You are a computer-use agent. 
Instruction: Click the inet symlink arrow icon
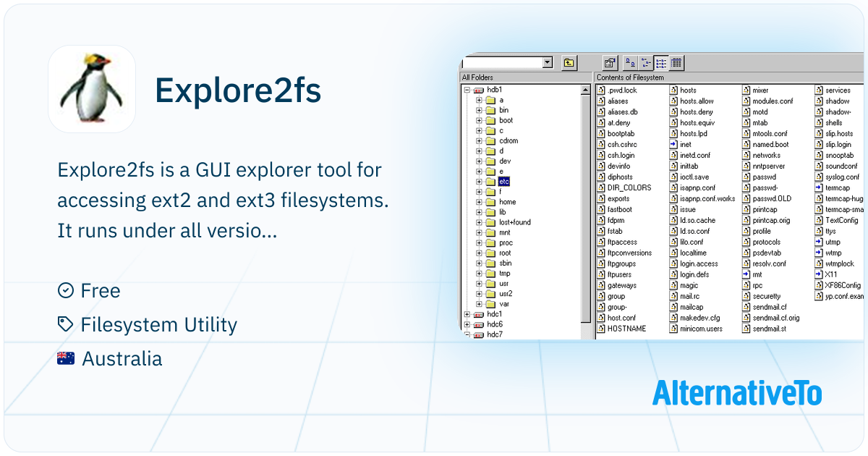(673, 145)
